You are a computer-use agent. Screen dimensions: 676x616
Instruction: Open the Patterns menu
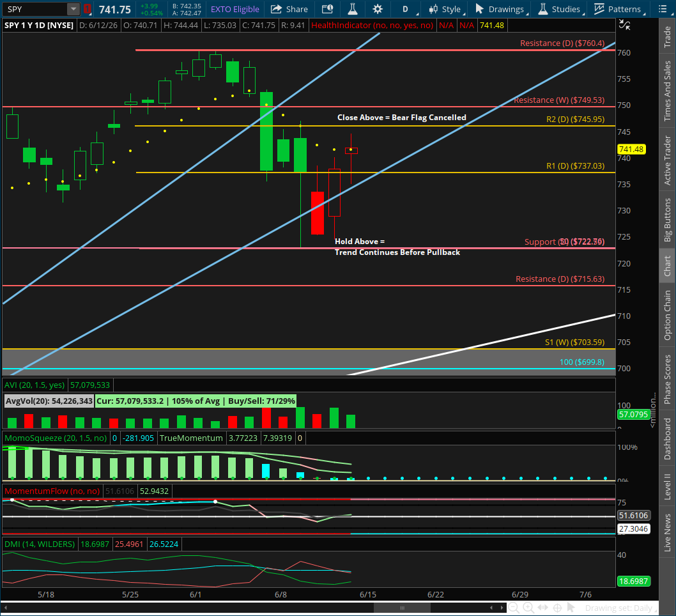619,9
